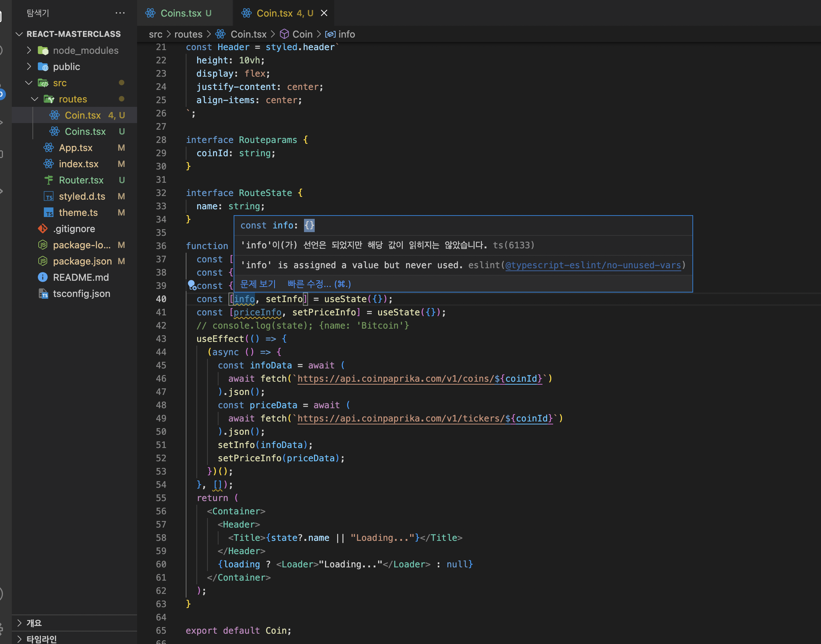Click the 문제 보기 link in hover popup
Screen dimensions: 821x644
258,284
